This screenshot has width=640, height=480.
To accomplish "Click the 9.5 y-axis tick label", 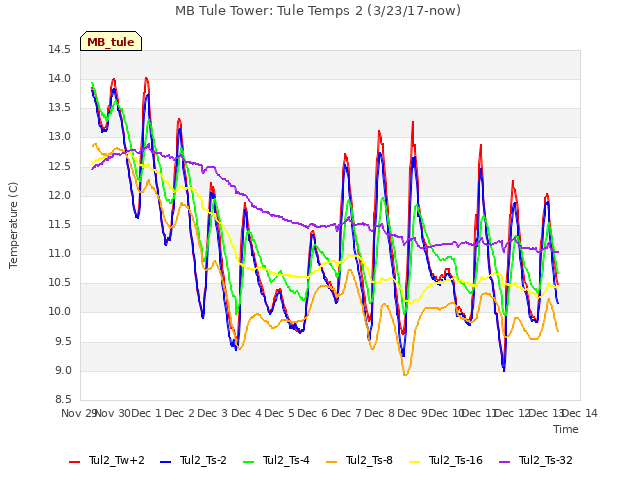I will coord(62,342).
